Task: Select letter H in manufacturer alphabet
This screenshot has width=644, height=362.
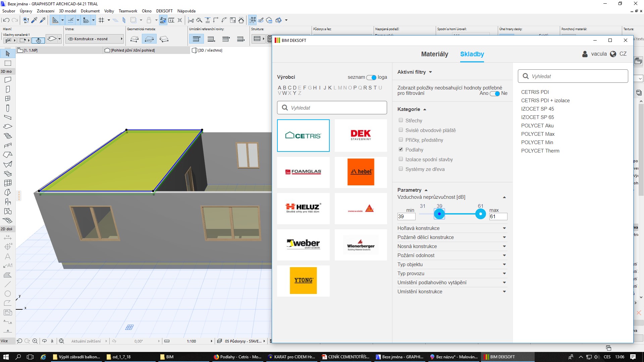Action: [x=315, y=88]
